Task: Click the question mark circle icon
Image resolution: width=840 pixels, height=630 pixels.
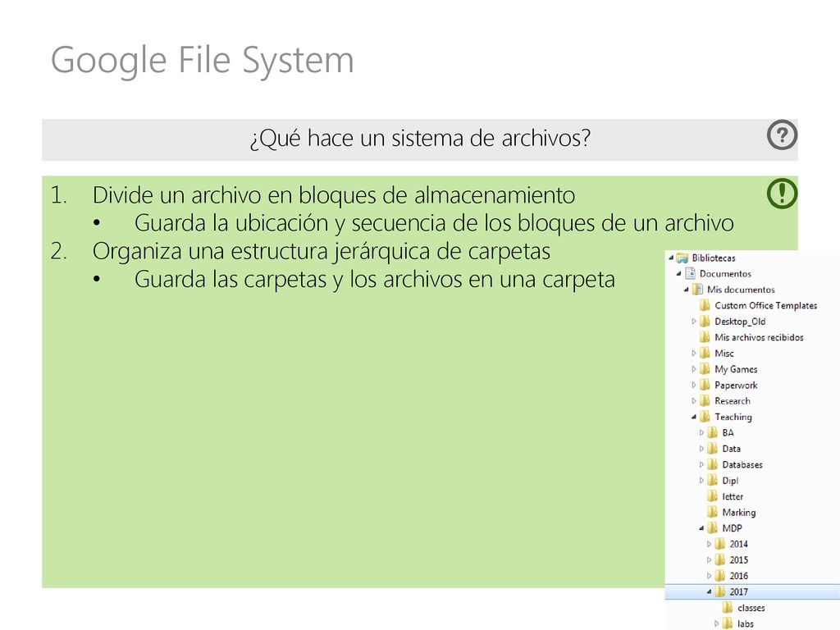Action: tap(782, 135)
